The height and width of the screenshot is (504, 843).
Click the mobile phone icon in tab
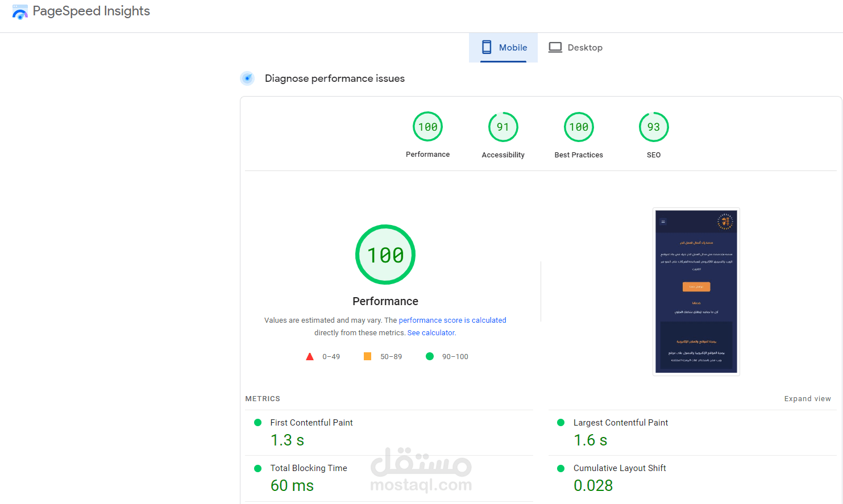[487, 47]
